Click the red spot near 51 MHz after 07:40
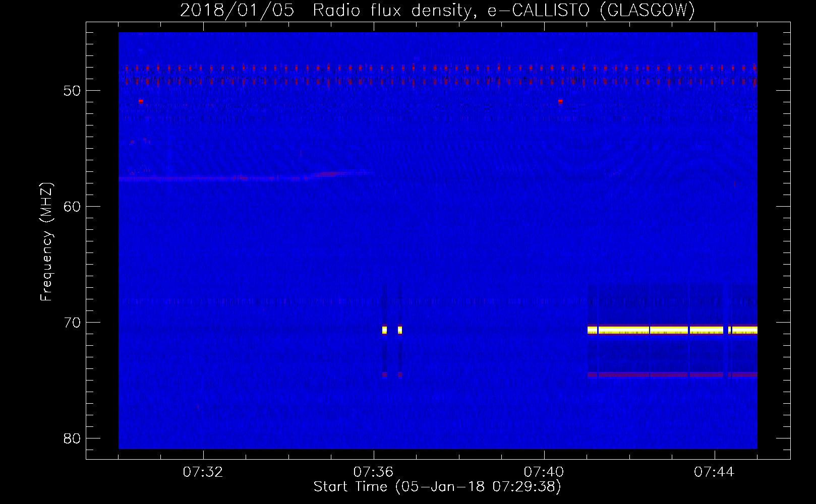This screenshot has width=816, height=504. 560,101
